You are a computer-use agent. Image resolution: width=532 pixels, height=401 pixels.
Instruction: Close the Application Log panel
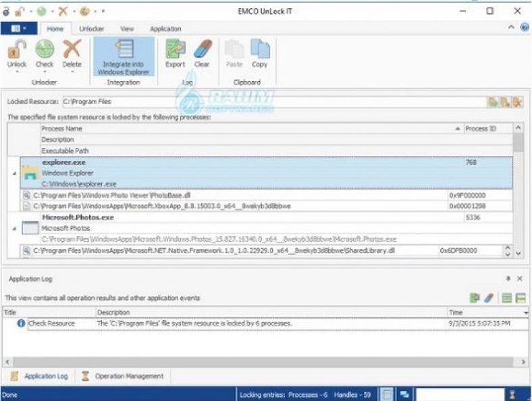point(519,279)
